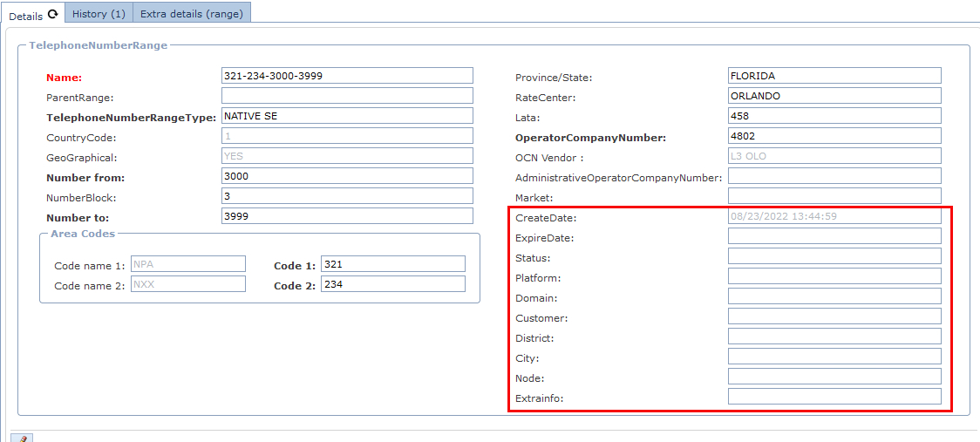Select the RateCenter field with ORLANDO
The width and height of the screenshot is (980, 442).
pyautogui.click(x=834, y=96)
